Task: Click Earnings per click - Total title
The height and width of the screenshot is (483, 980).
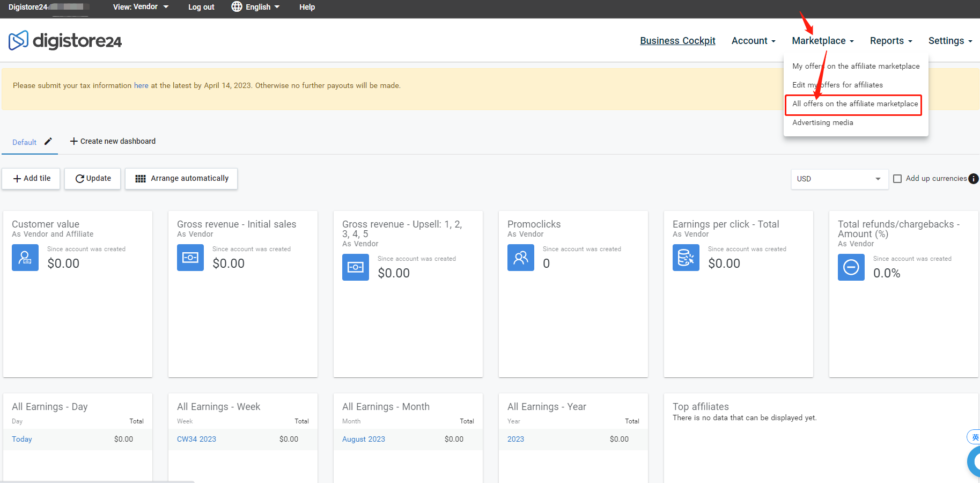Action: (726, 224)
